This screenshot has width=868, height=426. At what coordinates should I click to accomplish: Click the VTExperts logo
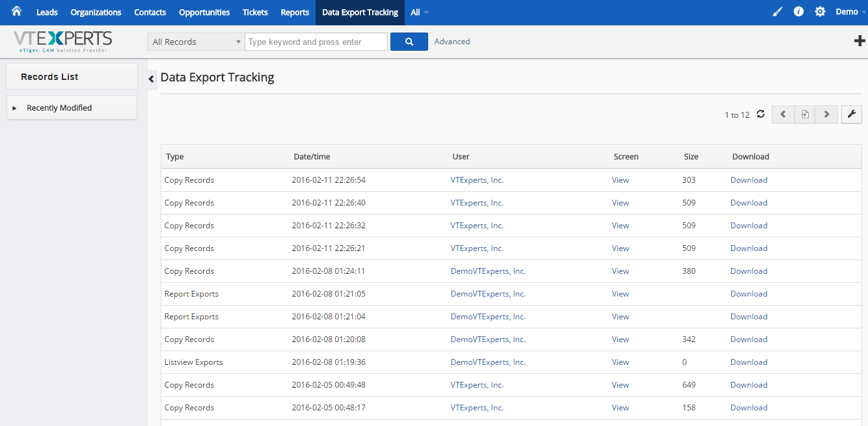[x=62, y=42]
